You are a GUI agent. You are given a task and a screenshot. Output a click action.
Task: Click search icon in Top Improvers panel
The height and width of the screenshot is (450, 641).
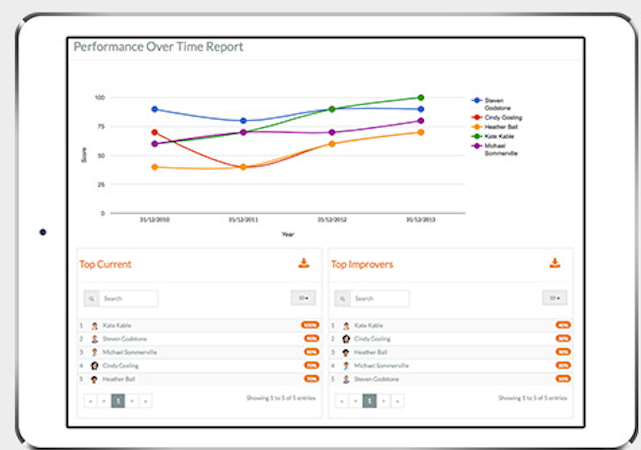click(x=343, y=299)
